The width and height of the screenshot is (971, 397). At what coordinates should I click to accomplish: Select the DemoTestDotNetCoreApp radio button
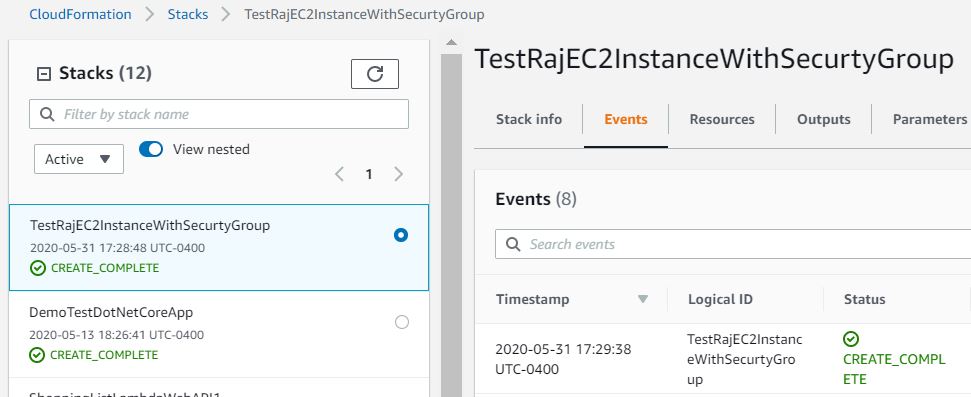point(402,322)
